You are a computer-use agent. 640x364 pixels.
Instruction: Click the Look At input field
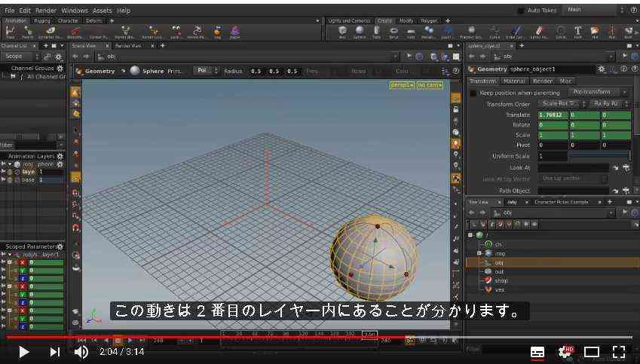pos(573,168)
